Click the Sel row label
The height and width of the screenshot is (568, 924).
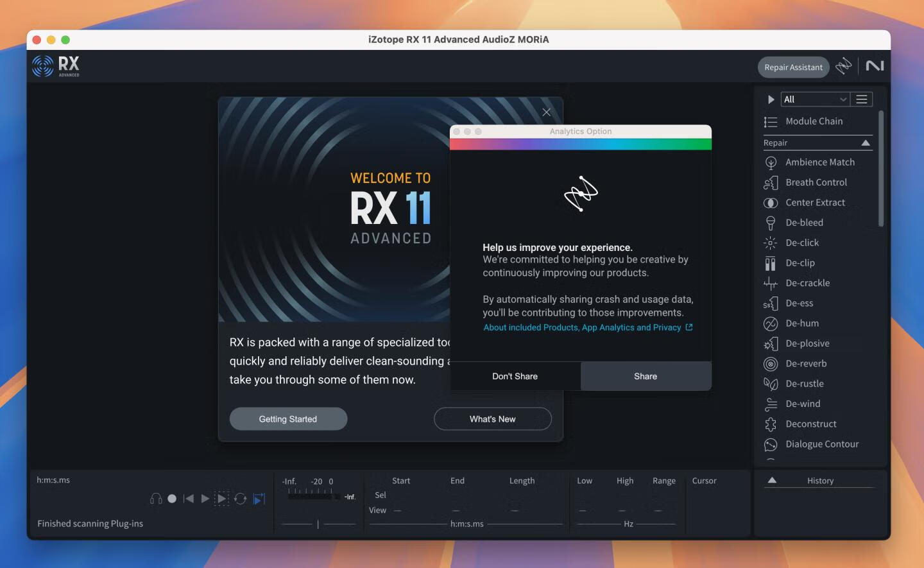[x=381, y=495]
